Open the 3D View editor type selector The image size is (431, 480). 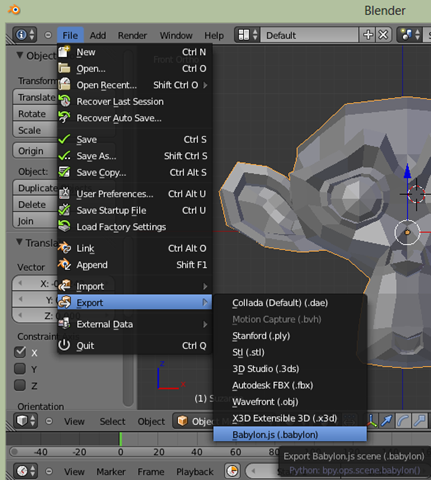[x=25, y=421]
